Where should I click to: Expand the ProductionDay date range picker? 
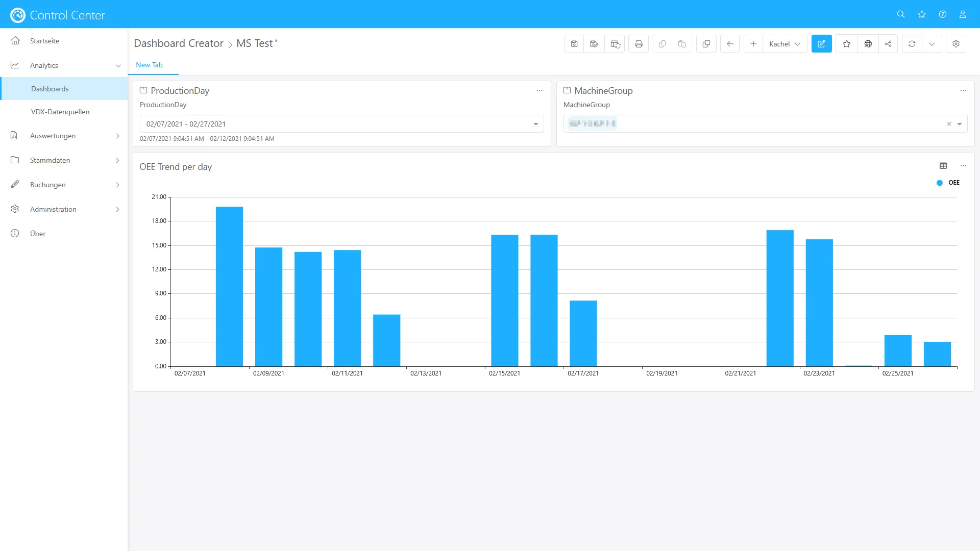(535, 123)
